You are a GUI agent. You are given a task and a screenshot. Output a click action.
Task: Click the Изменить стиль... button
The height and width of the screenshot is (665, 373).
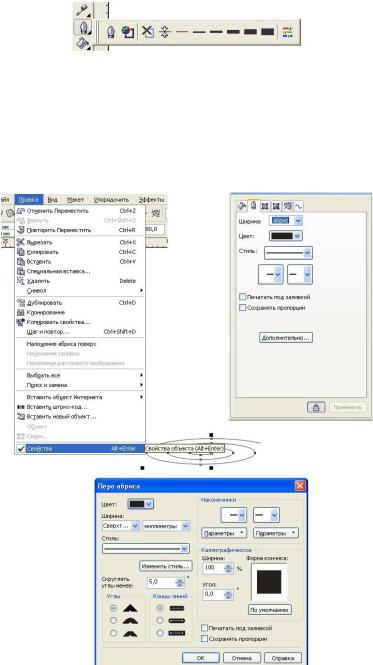pyautogui.click(x=166, y=566)
